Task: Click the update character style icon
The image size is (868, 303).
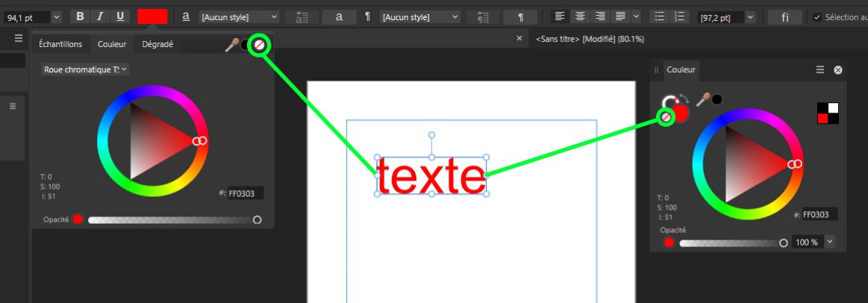Action: [302, 17]
